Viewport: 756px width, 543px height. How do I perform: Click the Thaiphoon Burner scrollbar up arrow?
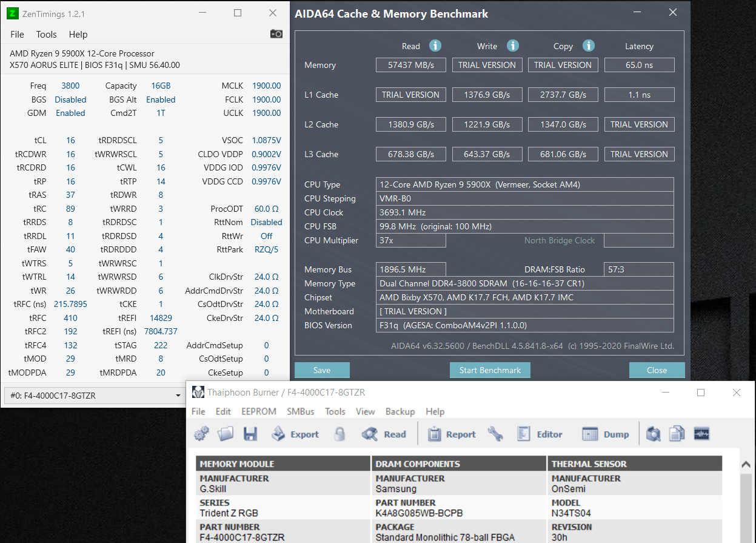pyautogui.click(x=747, y=464)
